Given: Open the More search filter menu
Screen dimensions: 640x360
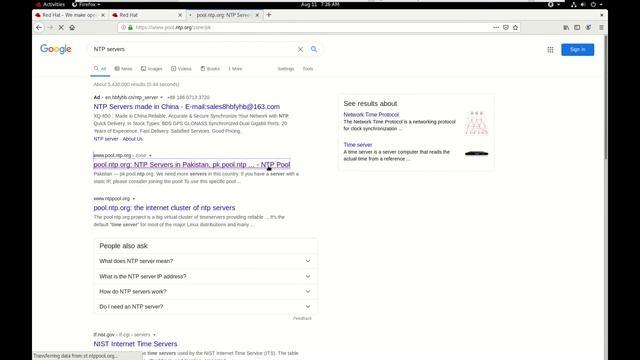Looking at the screenshot, I should tap(235, 69).
